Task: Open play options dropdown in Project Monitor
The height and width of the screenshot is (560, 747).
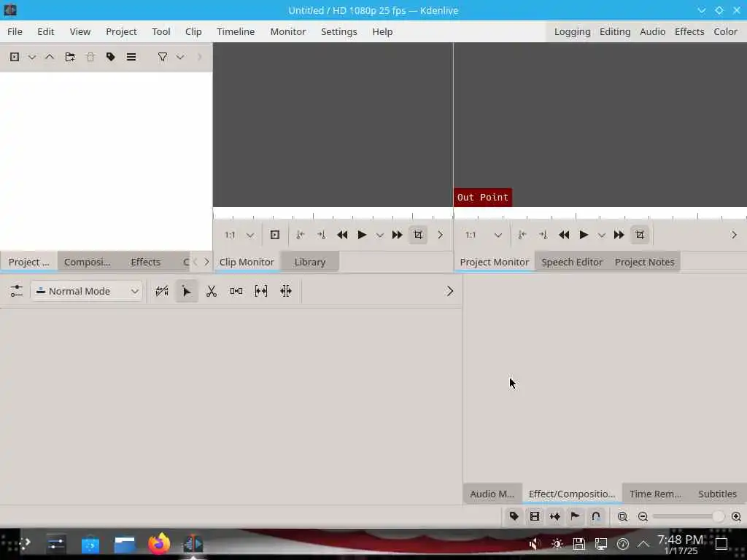Action: click(602, 236)
